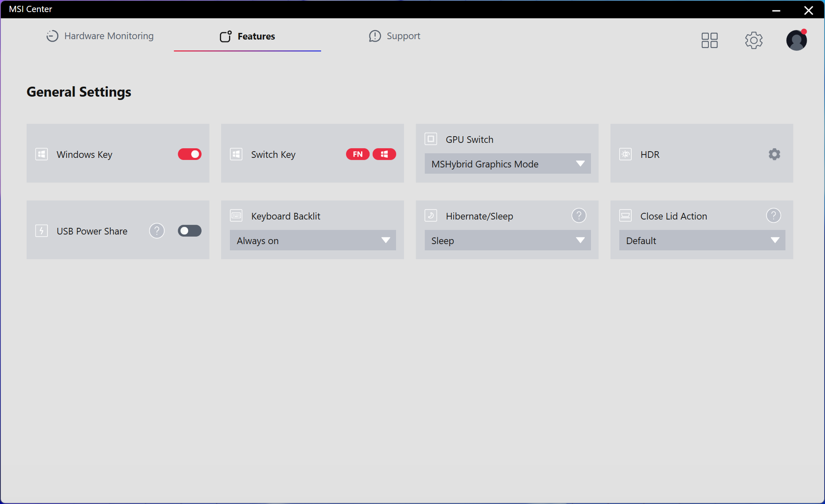Show help for Close Lid Action
The height and width of the screenshot is (504, 825).
(773, 216)
